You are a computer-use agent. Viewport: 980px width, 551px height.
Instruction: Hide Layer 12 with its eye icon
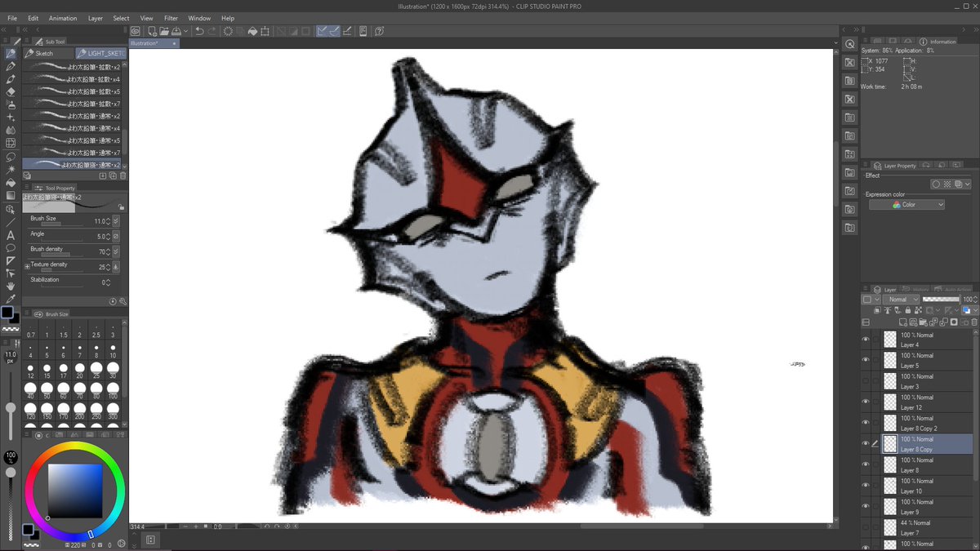[866, 402]
